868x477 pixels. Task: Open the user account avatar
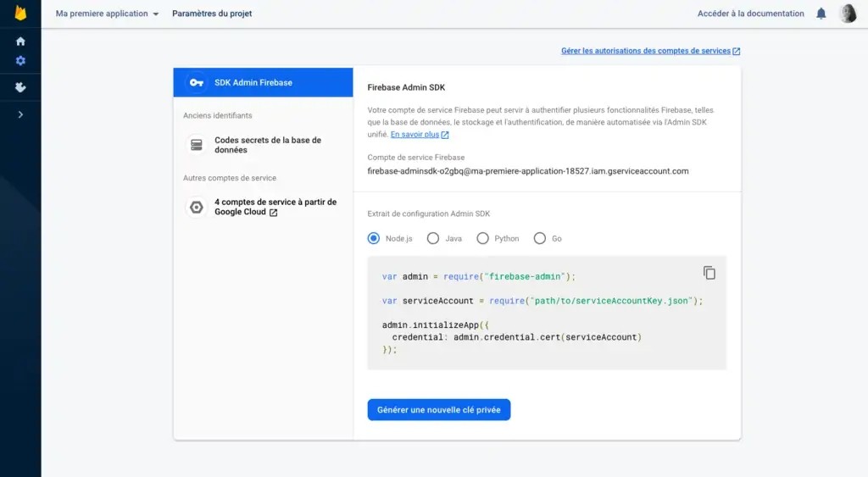coord(848,14)
